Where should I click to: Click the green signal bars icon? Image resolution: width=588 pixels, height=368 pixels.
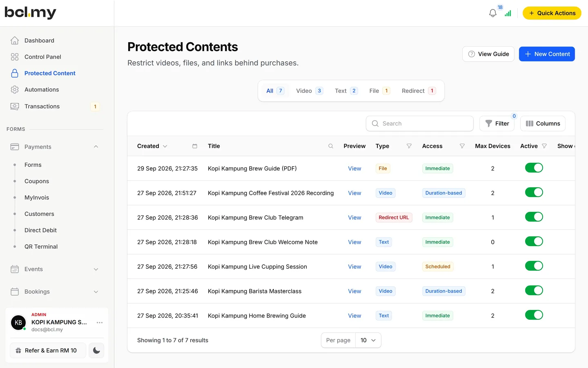pos(508,13)
